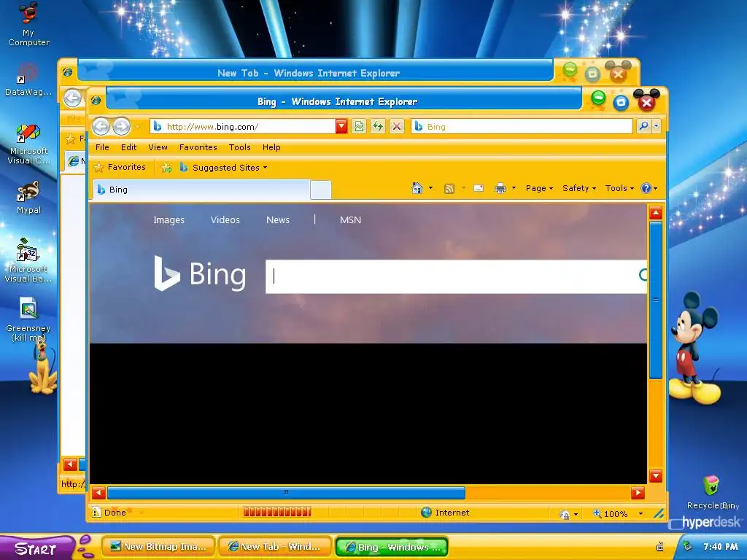Open search provider dropdown arrow
This screenshot has width=747, height=560.
coord(656,126)
